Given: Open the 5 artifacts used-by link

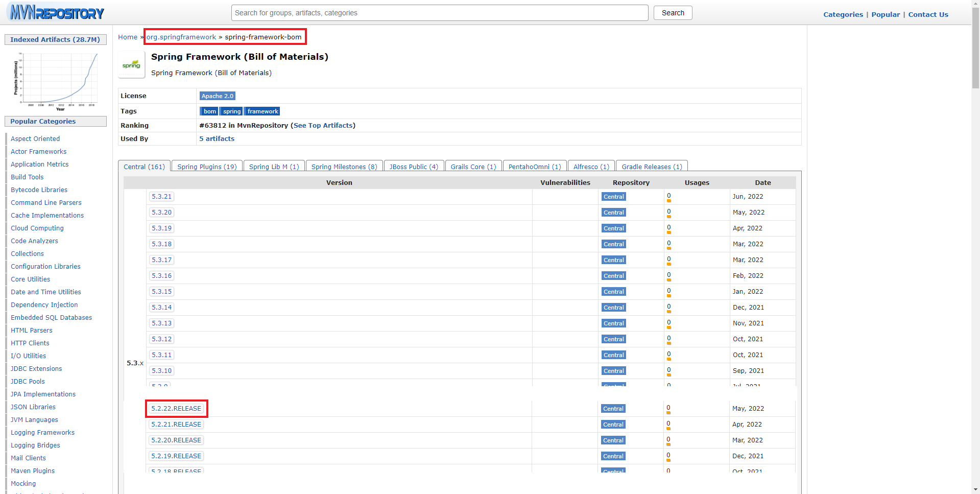Looking at the screenshot, I should (x=217, y=138).
